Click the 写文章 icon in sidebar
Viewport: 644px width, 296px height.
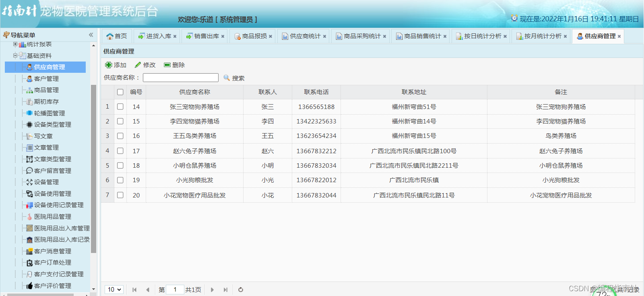[29, 136]
